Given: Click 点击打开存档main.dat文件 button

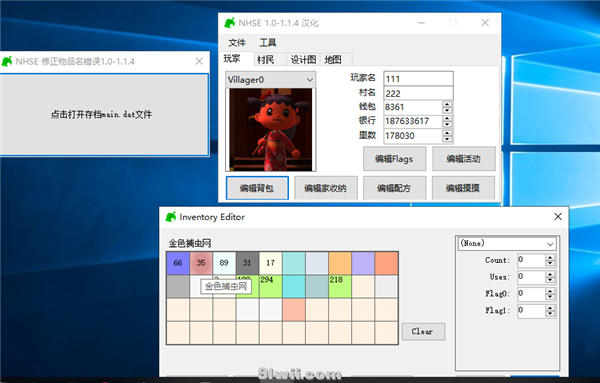Looking at the screenshot, I should (104, 114).
